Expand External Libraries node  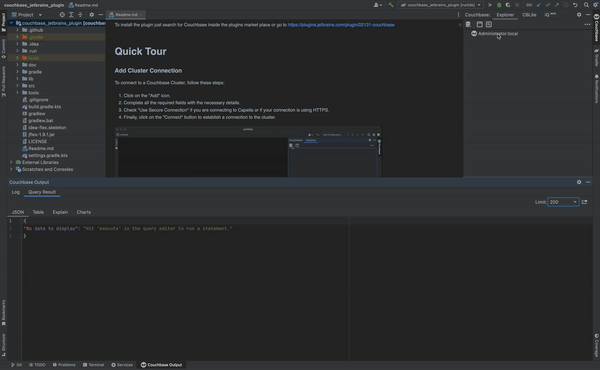[x=11, y=162]
